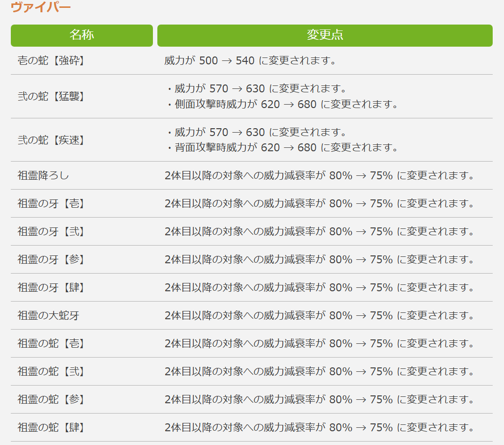The image size is (504, 445).
Task: Click the change description for 祖霊の蛇【弐】
Action: [319, 371]
